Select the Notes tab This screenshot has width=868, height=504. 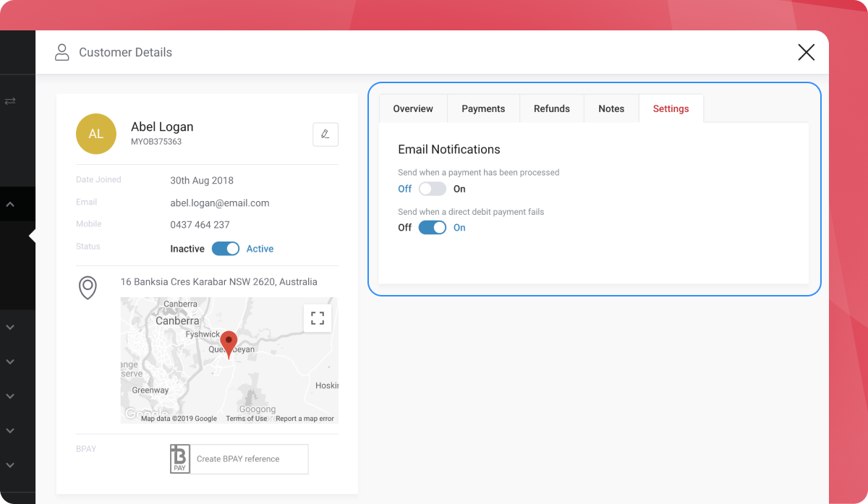click(611, 108)
